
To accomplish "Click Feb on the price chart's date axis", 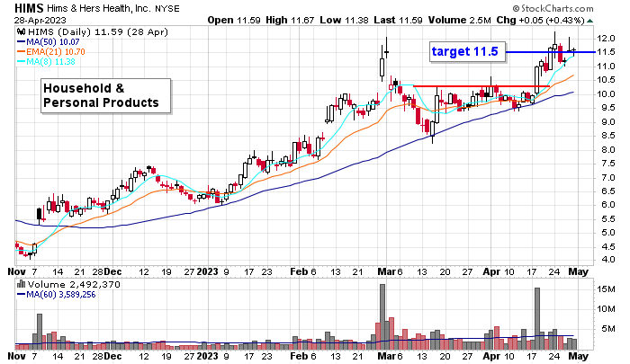I will tap(299, 271).
